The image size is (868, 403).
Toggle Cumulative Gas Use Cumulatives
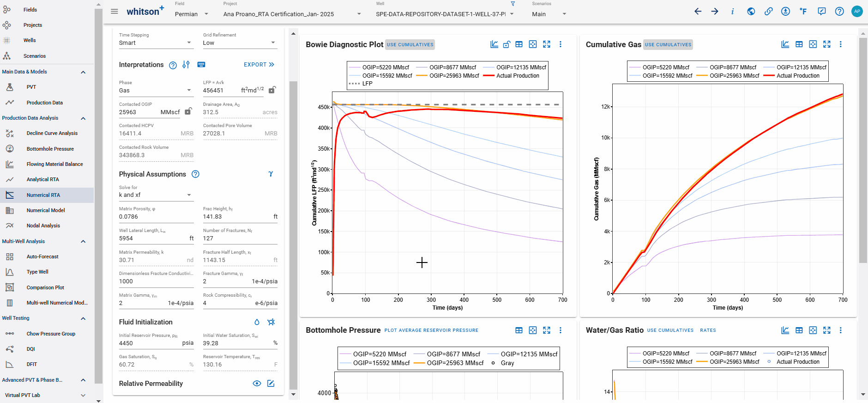pyautogui.click(x=668, y=45)
